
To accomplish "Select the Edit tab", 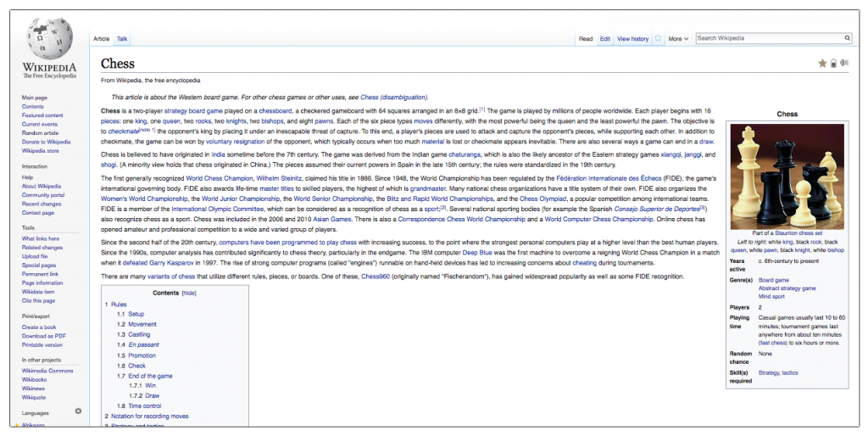I will click(605, 39).
